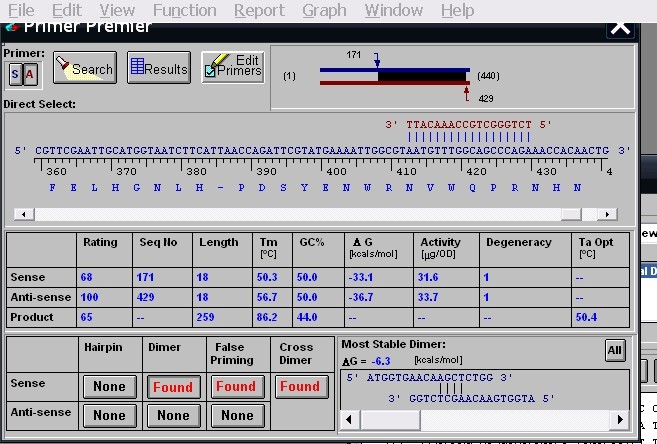Open the Window menu
This screenshot has height=444, width=657.
pyautogui.click(x=394, y=10)
